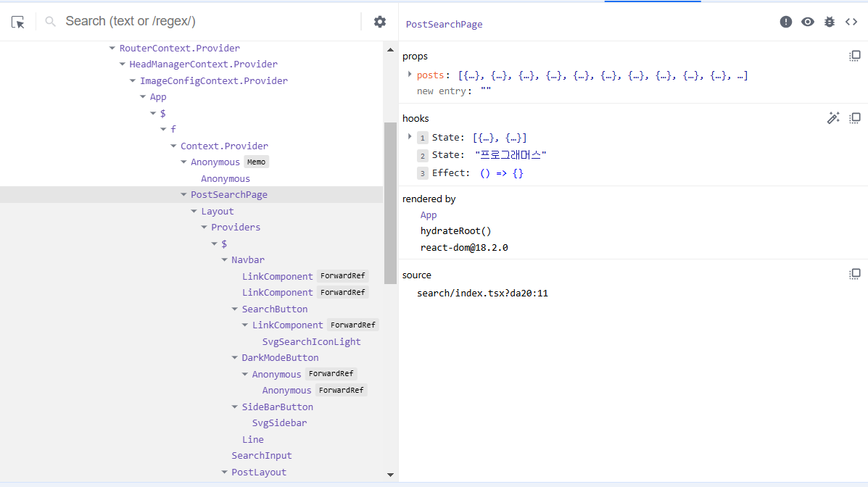Select the SvgSearchIconLight component
Viewport: 868px width, 487px height.
pos(311,342)
